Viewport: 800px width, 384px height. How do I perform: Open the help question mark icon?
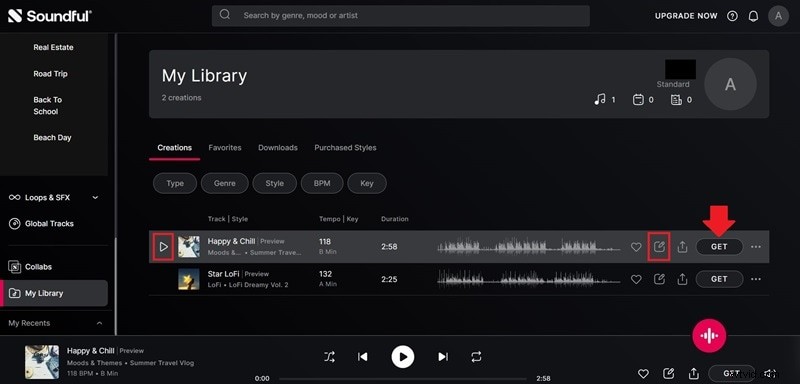click(732, 16)
